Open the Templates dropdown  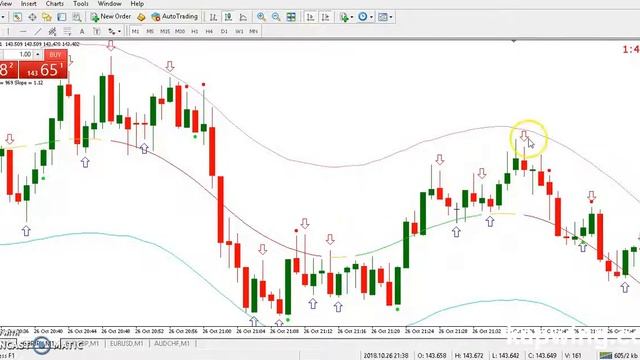(385, 17)
